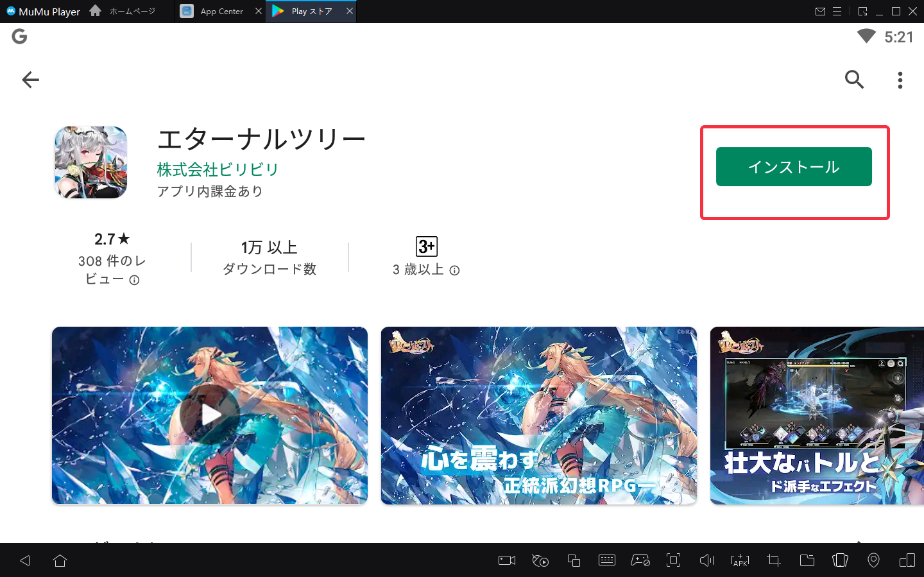This screenshot has width=924, height=577.
Task: Click the MuMu mini-window mode icon
Action: (862, 12)
